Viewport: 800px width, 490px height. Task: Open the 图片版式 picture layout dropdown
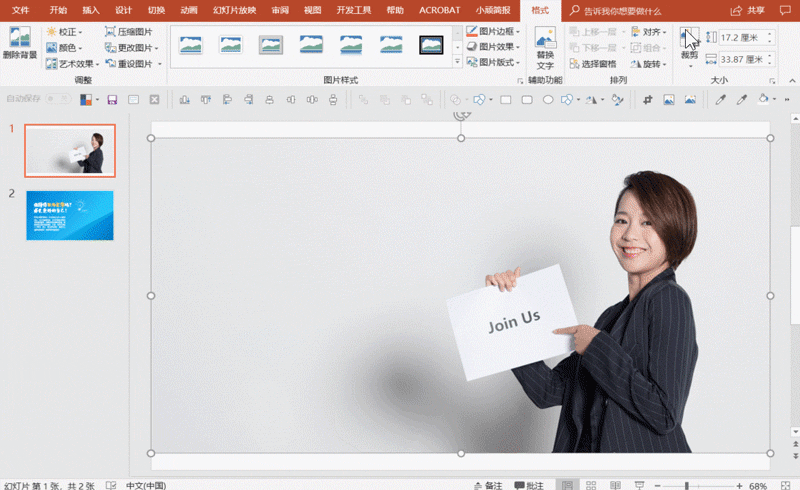pyautogui.click(x=493, y=62)
